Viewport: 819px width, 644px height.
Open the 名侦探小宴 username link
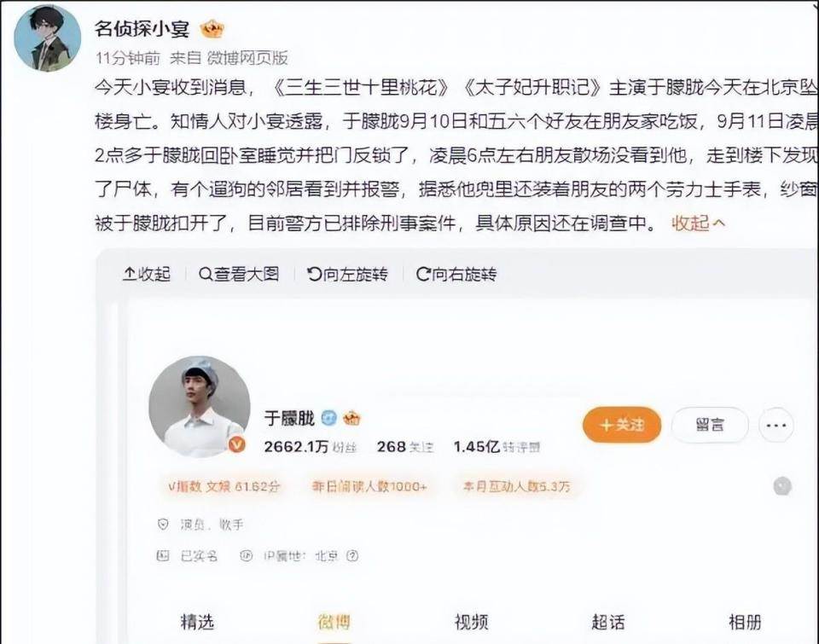[142, 28]
